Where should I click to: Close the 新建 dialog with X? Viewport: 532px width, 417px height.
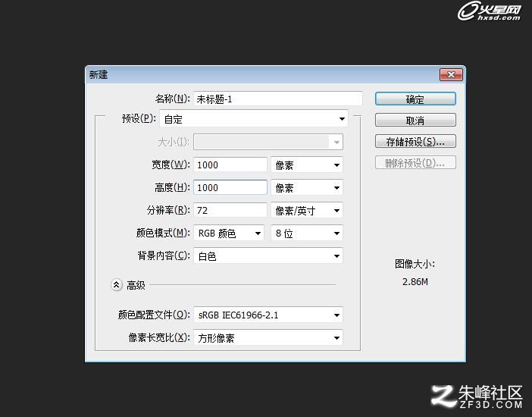451,75
